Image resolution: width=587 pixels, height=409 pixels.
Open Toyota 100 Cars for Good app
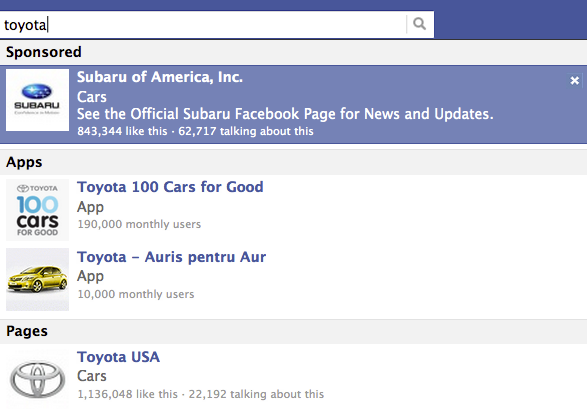(x=170, y=187)
